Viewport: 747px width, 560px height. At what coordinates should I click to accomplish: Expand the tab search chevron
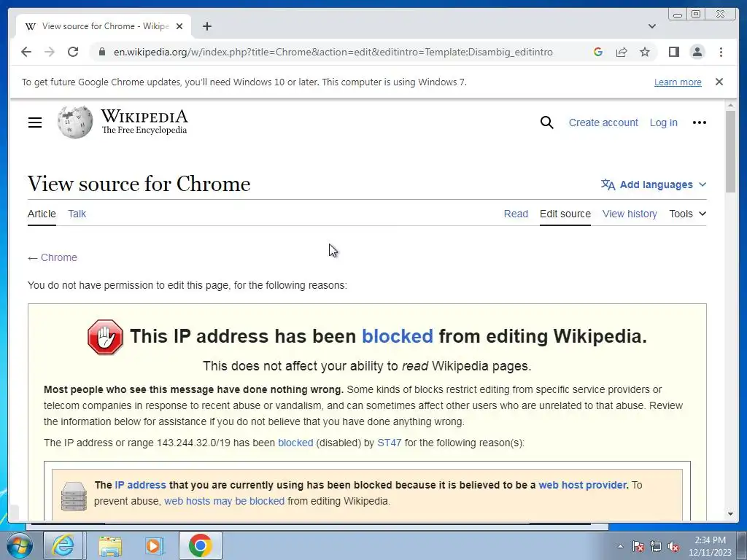pos(651,26)
